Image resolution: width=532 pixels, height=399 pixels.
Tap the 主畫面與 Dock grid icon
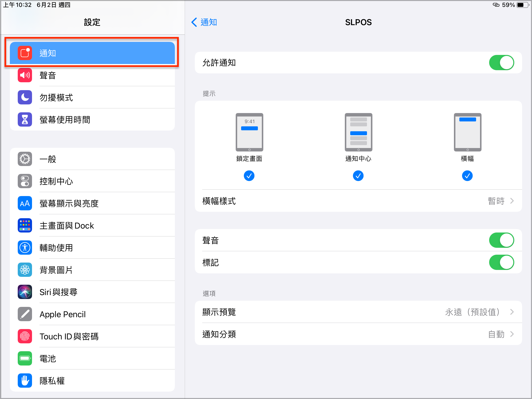[x=25, y=225]
